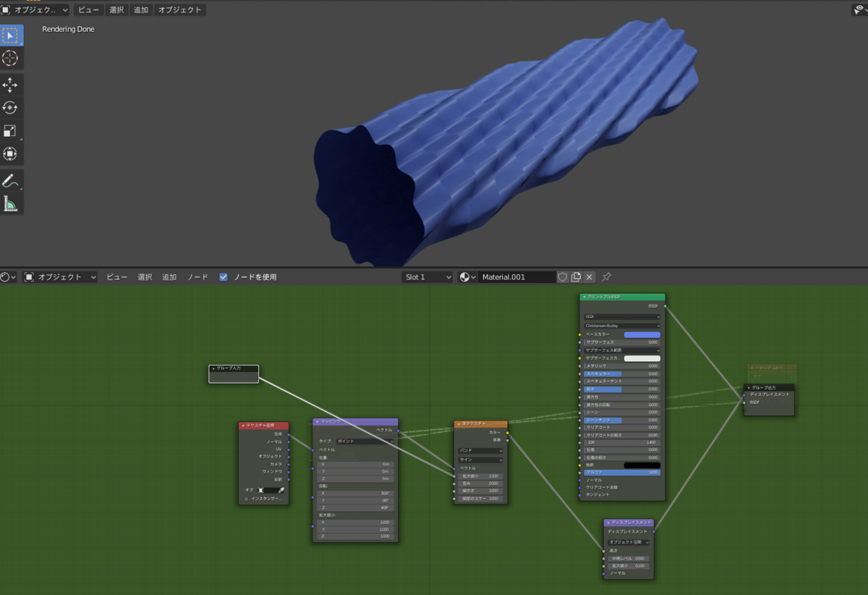Click the fake user shield icon beside Material.001

tap(563, 277)
